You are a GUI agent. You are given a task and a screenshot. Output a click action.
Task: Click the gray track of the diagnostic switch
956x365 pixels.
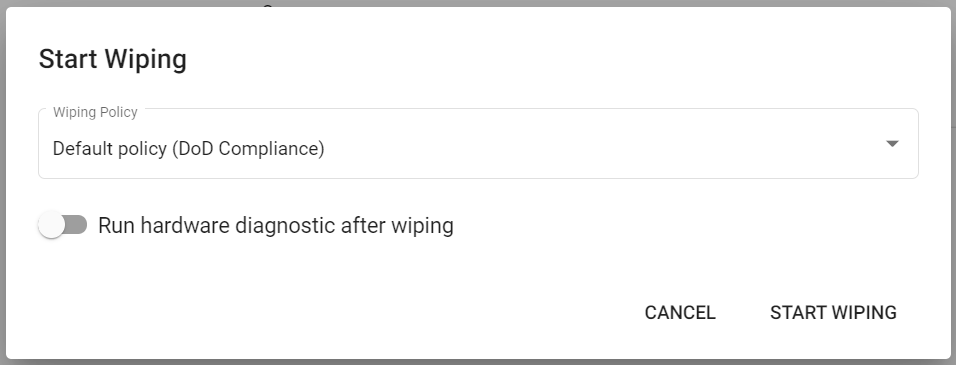[x=76, y=225]
